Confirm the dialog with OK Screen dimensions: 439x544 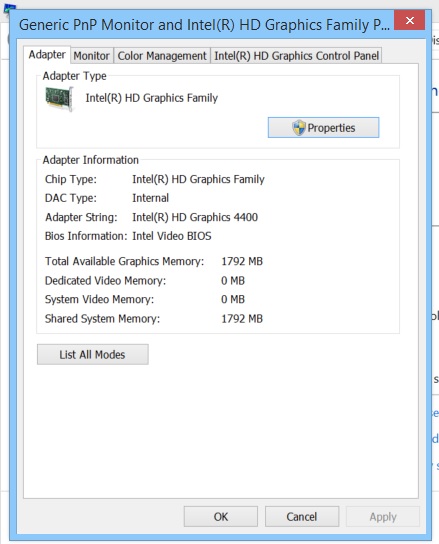pyautogui.click(x=221, y=517)
